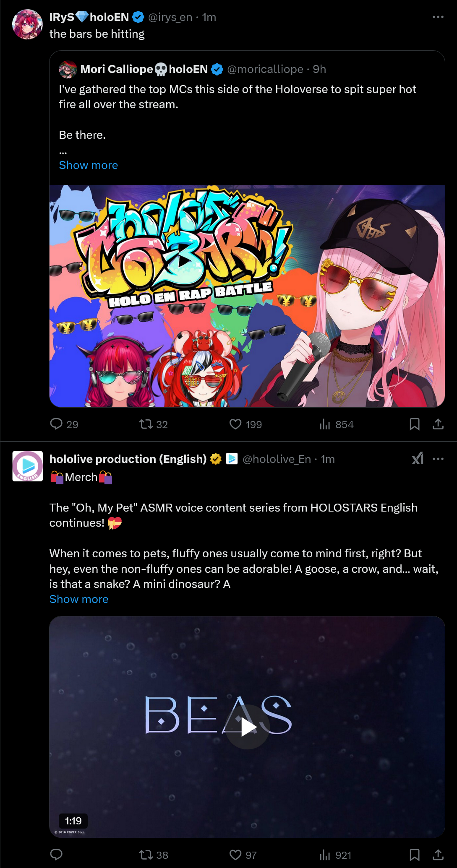Viewport: 457px width, 868px height.
Task: View analytics showing 921 views
Action: 335,855
